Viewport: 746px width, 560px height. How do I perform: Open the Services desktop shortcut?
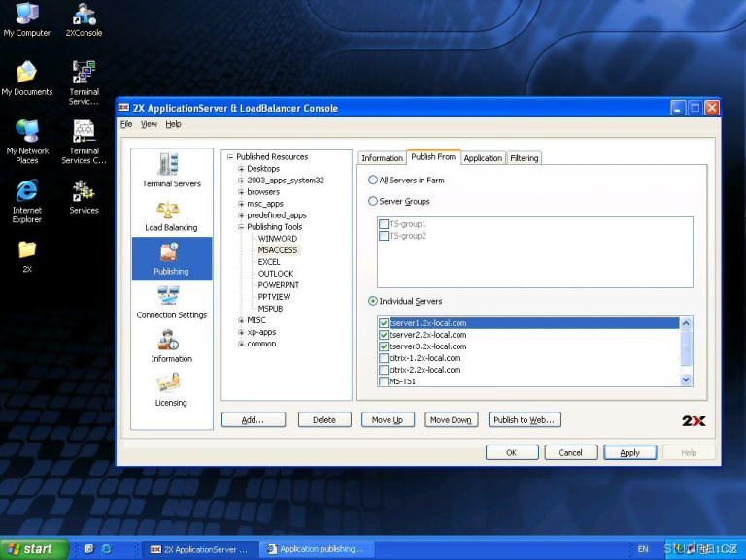pyautogui.click(x=84, y=191)
